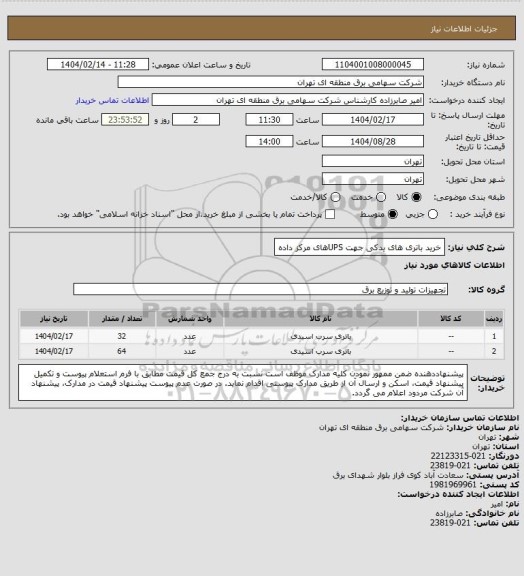Click the request number field 1104001008000045
This screenshot has width=524, height=576.
click(373, 64)
